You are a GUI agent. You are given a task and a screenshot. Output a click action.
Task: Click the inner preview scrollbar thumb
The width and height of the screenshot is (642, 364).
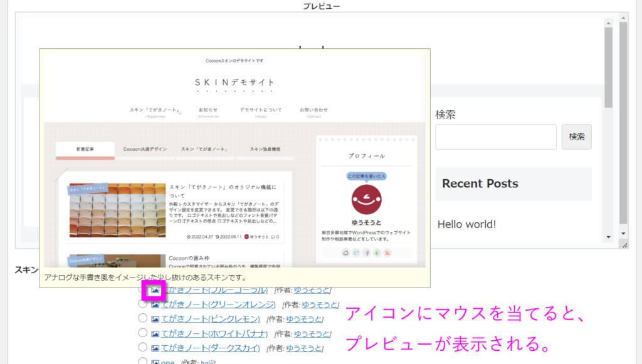click(608, 68)
